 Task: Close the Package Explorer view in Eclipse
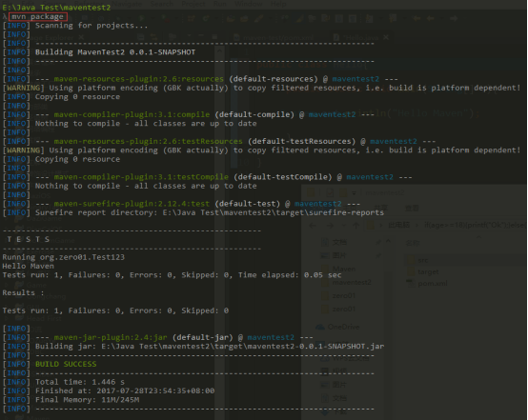click(x=81, y=37)
